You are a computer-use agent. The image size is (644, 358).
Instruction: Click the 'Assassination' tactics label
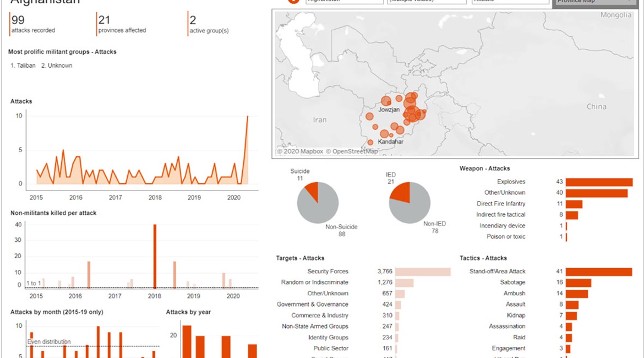click(x=507, y=327)
